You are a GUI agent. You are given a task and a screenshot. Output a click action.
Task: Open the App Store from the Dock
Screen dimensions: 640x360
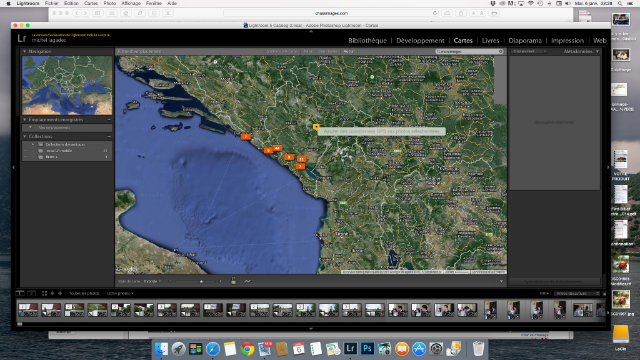(419, 349)
